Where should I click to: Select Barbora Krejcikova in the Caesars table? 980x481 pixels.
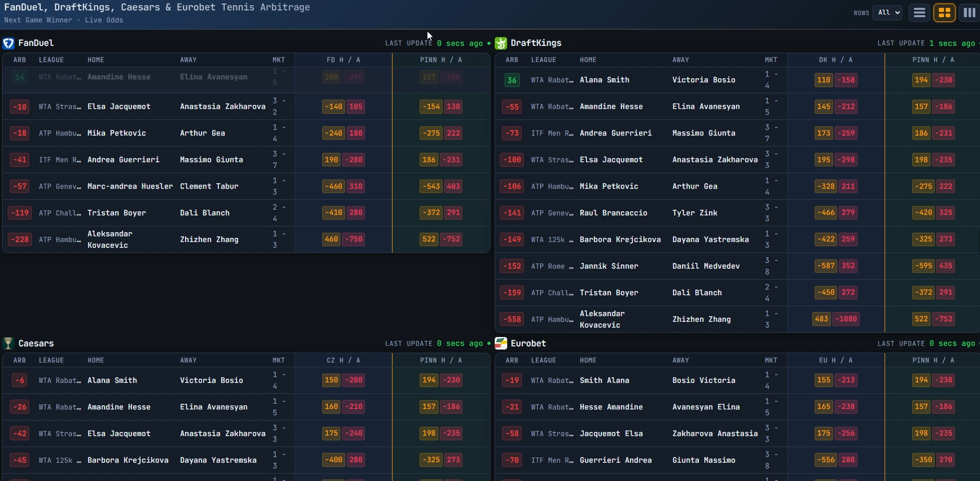128,460
